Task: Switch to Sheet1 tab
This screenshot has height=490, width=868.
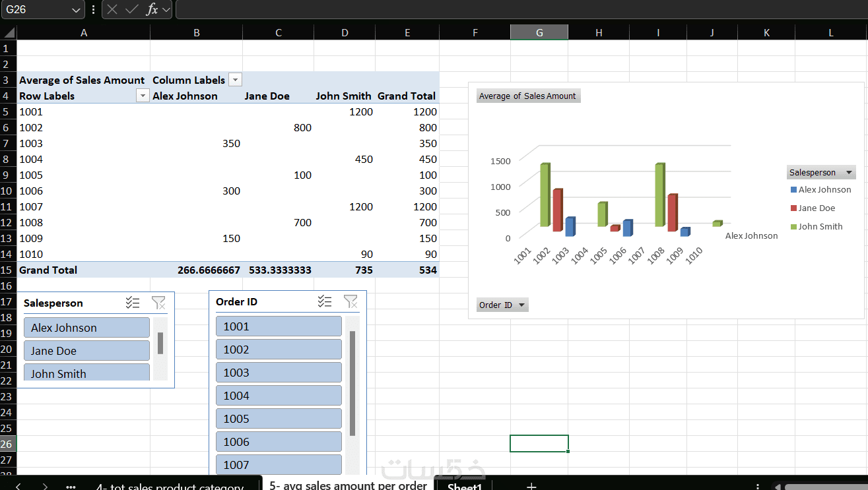Action: (465, 485)
